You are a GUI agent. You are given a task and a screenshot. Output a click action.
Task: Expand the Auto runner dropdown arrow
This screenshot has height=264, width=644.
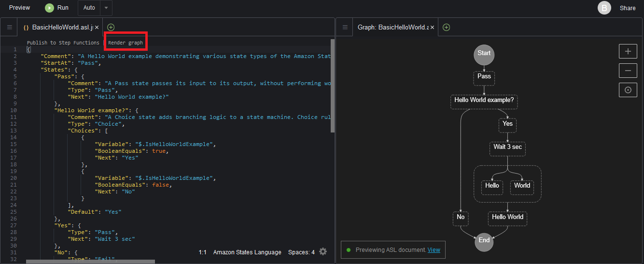[106, 8]
